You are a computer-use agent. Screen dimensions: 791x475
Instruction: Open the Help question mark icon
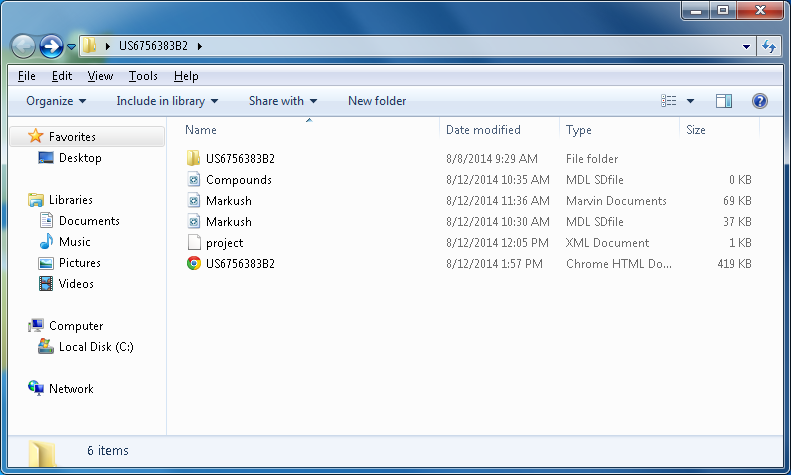[759, 101]
